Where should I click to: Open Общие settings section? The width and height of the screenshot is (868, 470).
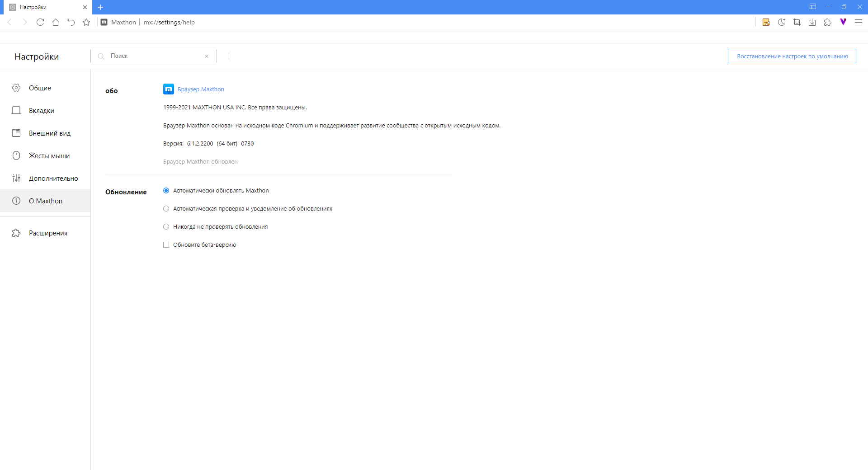pos(45,88)
